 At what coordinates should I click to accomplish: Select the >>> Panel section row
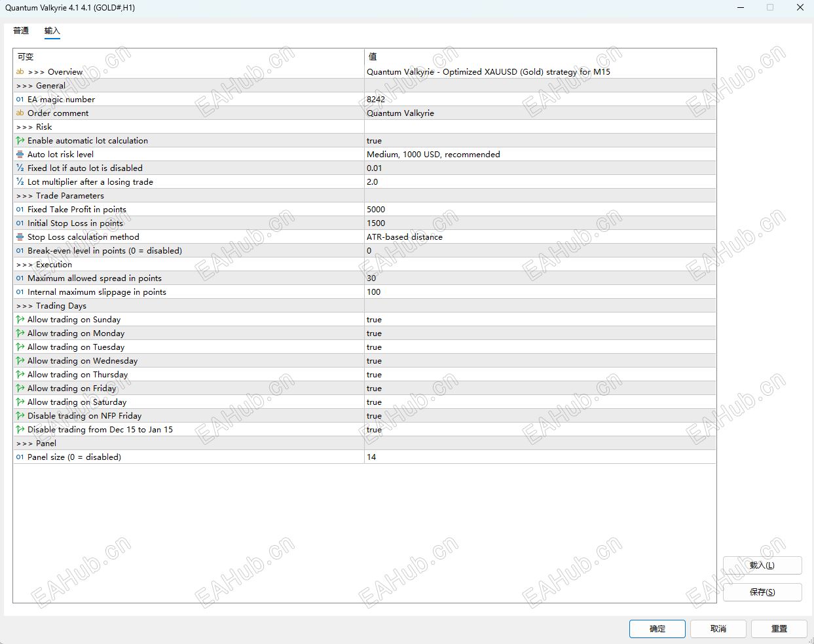[365, 444]
